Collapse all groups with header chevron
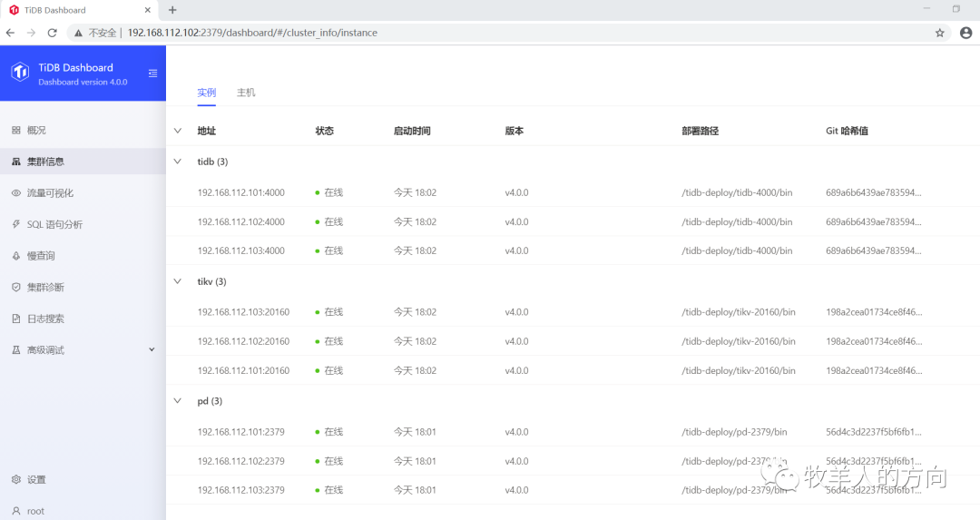This screenshot has height=520, width=980. [x=178, y=131]
